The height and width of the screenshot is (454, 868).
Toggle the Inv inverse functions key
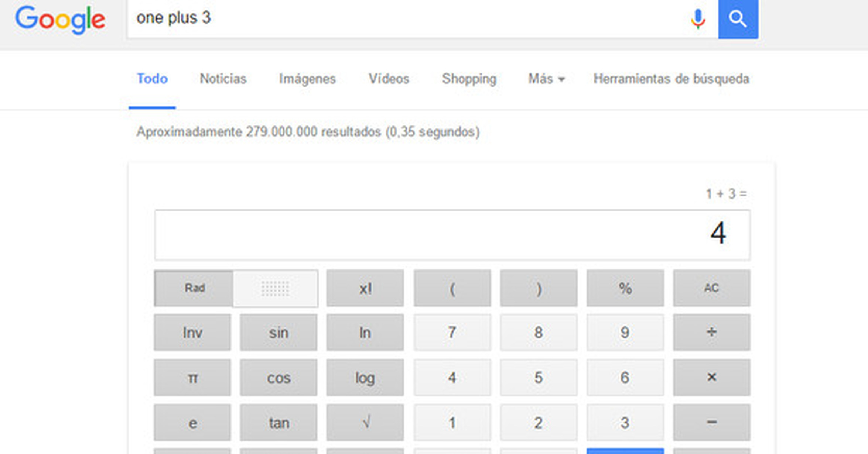point(192,333)
